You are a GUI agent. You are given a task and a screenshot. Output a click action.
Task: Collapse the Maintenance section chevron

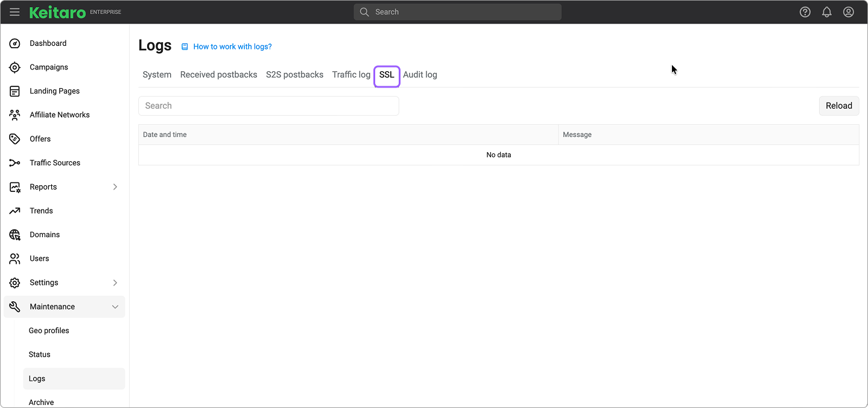pos(115,307)
